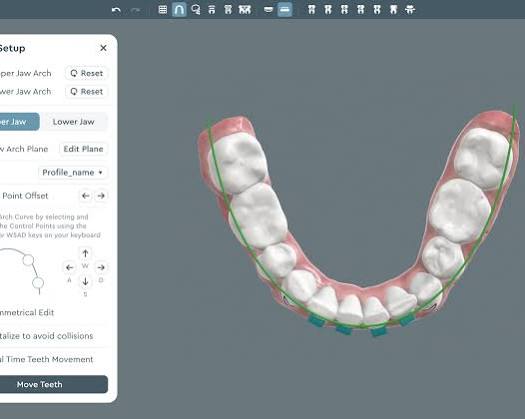The image size is (525, 419).
Task: Move control point right with D arrow
Action: [101, 268]
